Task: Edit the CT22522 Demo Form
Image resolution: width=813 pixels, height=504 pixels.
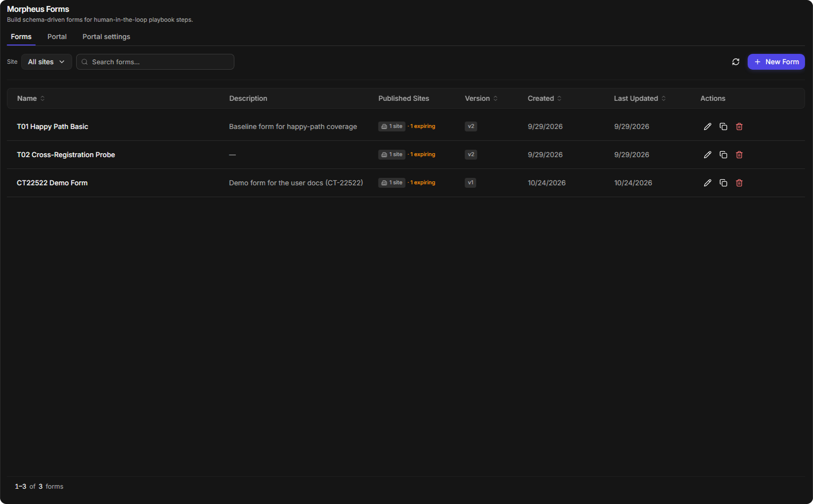Action: tap(708, 183)
